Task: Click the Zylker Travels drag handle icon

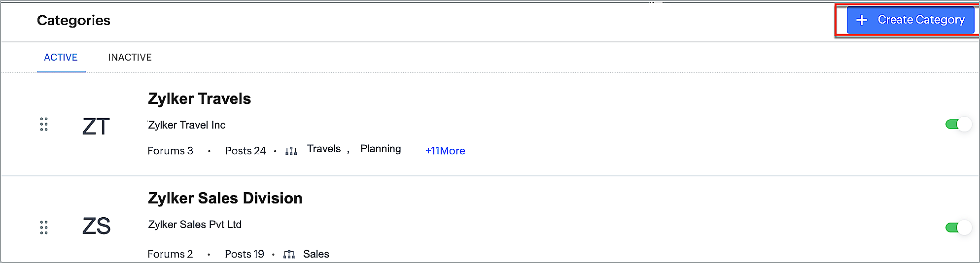Action: click(x=43, y=124)
